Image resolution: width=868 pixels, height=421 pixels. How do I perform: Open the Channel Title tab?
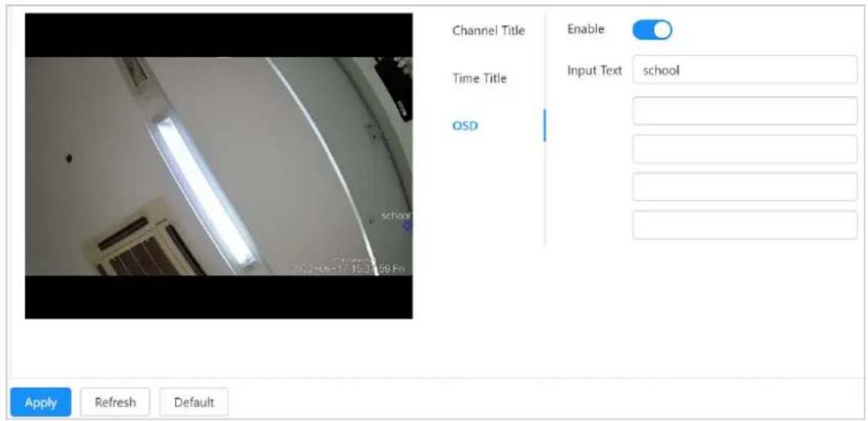pos(488,31)
